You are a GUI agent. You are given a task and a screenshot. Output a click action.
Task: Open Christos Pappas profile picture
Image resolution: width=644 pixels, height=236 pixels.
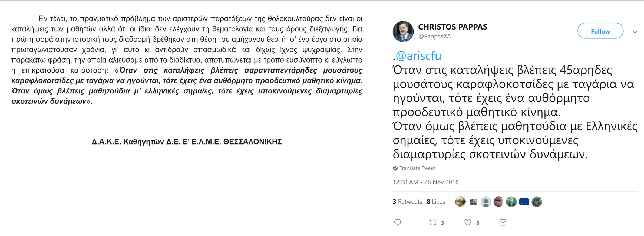(x=403, y=31)
